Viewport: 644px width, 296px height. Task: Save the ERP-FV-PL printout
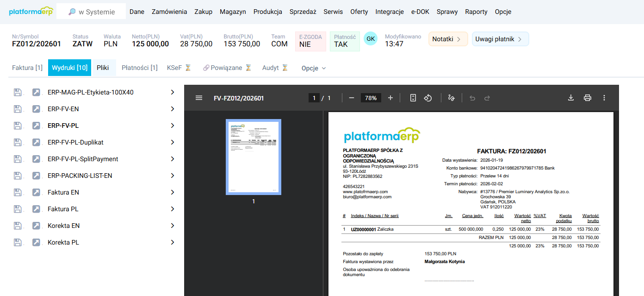pyautogui.click(x=18, y=125)
